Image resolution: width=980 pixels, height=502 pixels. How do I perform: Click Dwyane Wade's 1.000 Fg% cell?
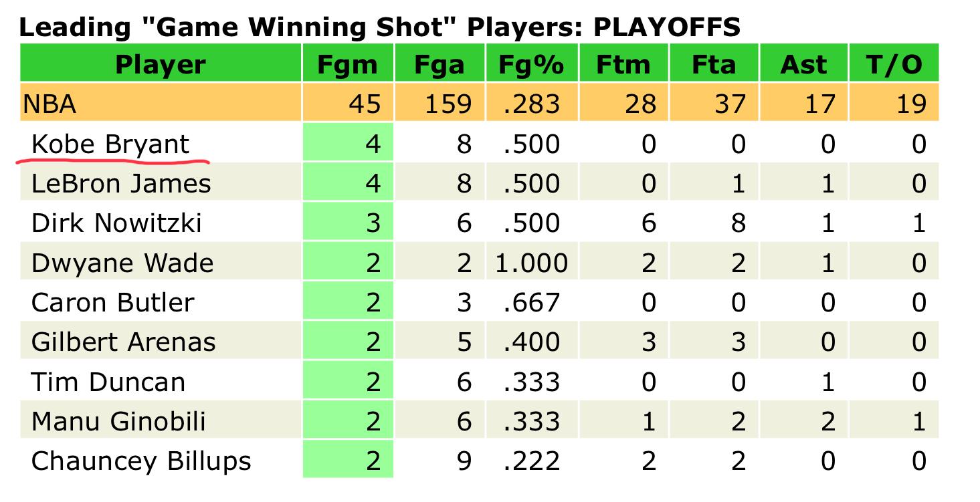point(532,263)
